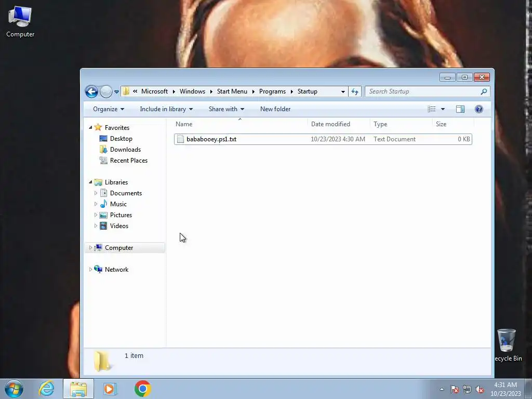Sort by the Name column header
Viewport: 532px width, 399px height.
click(x=240, y=124)
